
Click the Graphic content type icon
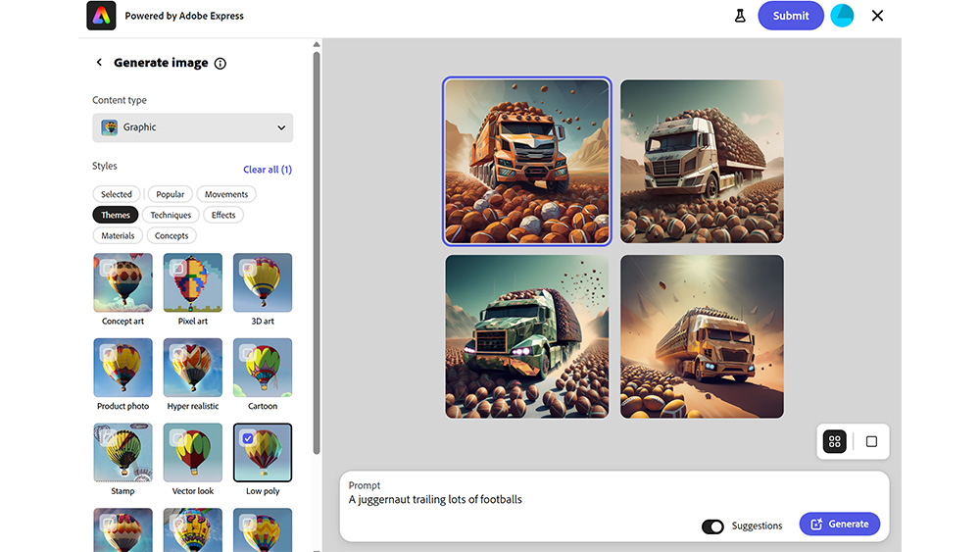click(110, 127)
